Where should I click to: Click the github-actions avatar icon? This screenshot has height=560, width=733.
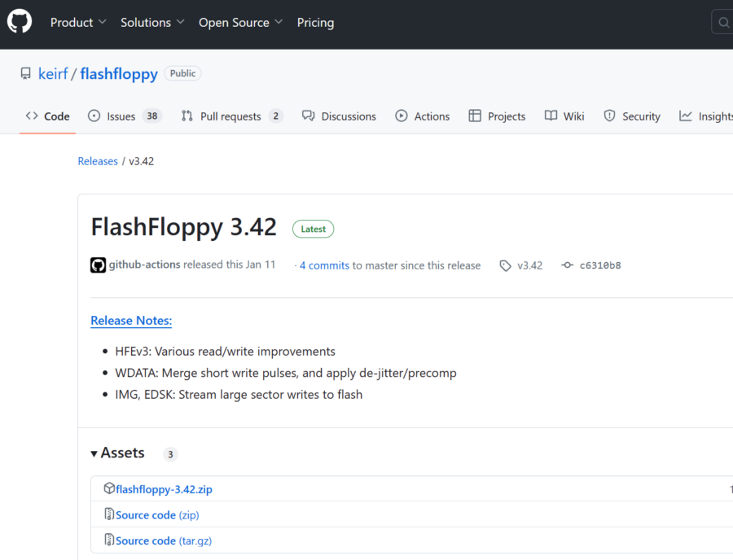click(x=98, y=265)
